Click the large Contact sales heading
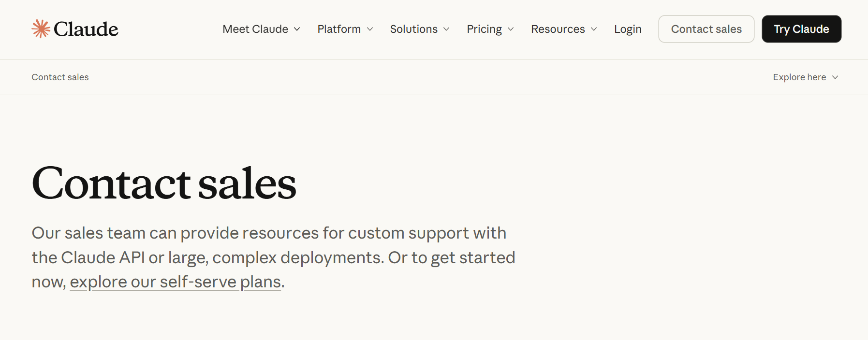The width and height of the screenshot is (868, 340). [x=164, y=183]
